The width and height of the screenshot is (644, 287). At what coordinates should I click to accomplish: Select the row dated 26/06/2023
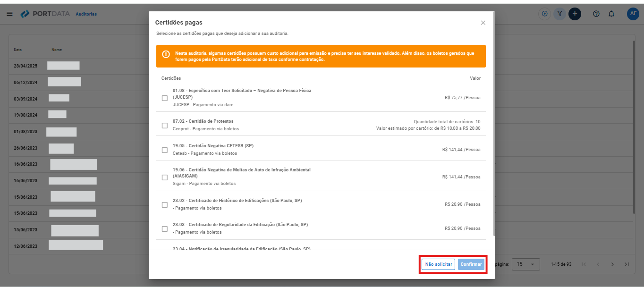point(321,148)
